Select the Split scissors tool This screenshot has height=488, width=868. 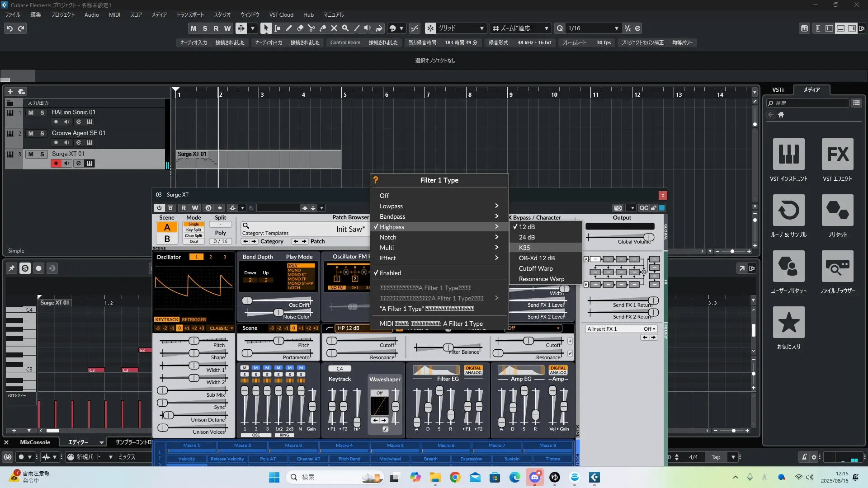pos(311,28)
